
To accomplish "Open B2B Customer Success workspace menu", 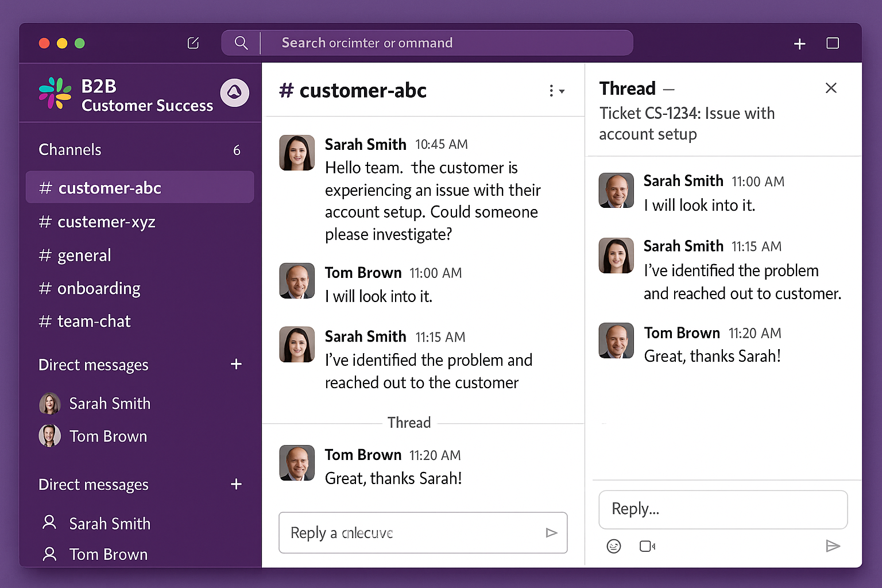I will pyautogui.click(x=147, y=95).
